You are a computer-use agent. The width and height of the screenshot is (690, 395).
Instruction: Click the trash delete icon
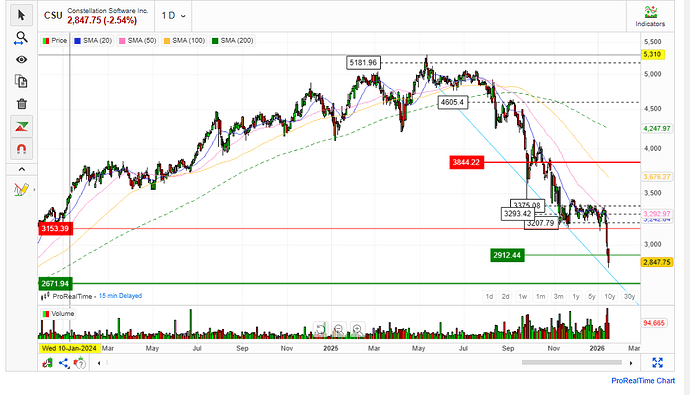coord(21,104)
